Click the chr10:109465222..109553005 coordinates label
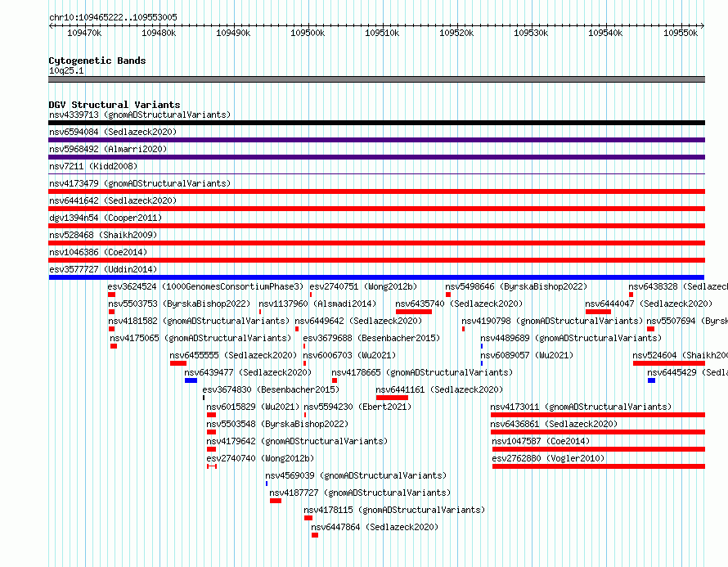728x567 pixels. click(113, 17)
